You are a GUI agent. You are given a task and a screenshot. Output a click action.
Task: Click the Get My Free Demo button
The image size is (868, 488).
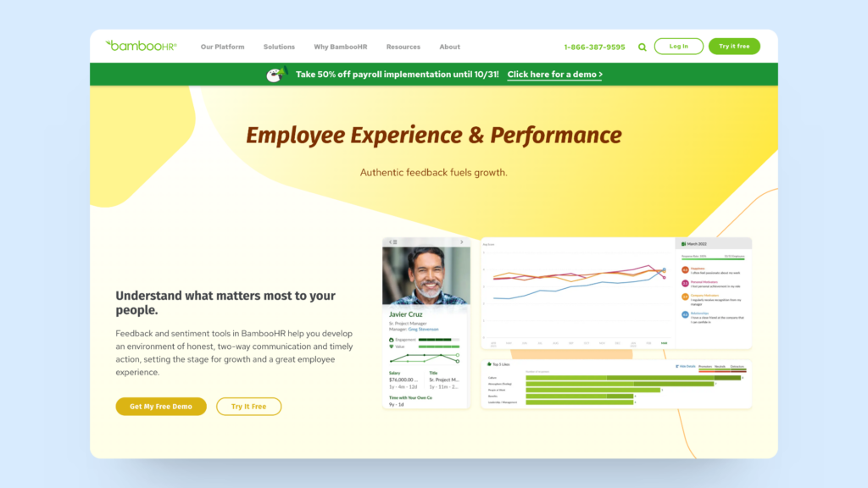(x=160, y=407)
